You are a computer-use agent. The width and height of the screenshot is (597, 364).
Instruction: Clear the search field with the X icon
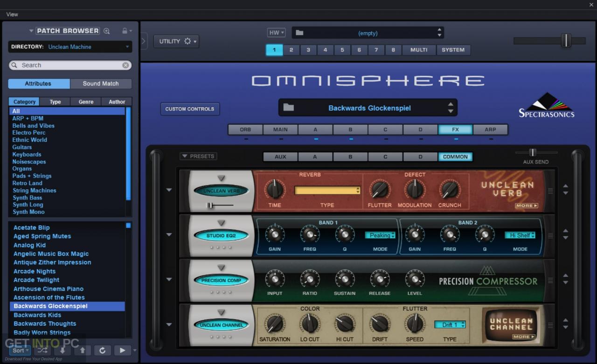[125, 65]
